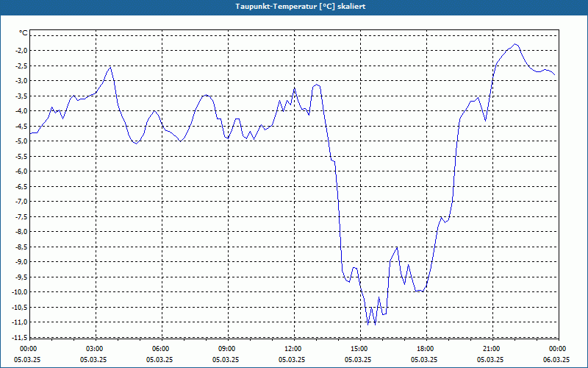Screen dimensions: 588x368
Task: Click the '-10,0' y-axis label
Action: click(21, 291)
